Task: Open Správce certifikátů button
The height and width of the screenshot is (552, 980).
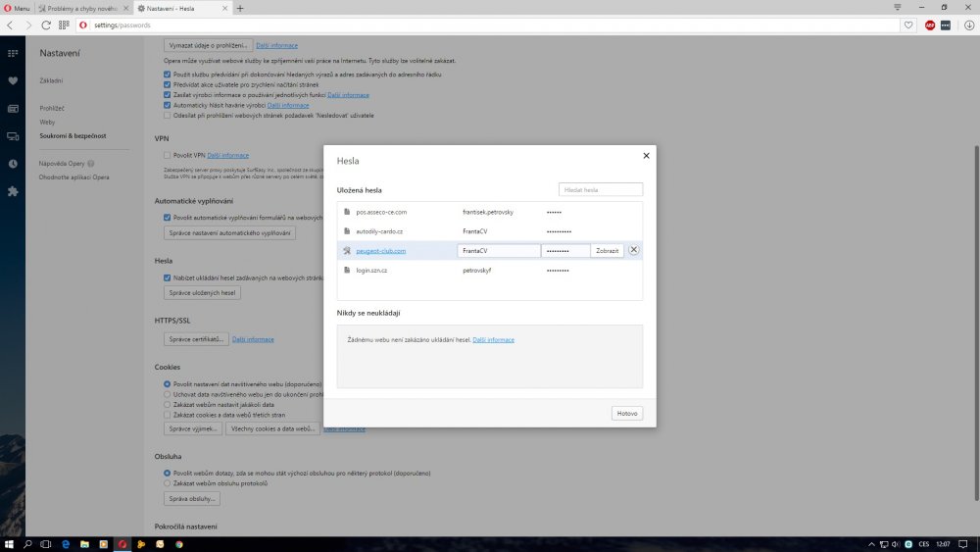Action: 196,339
